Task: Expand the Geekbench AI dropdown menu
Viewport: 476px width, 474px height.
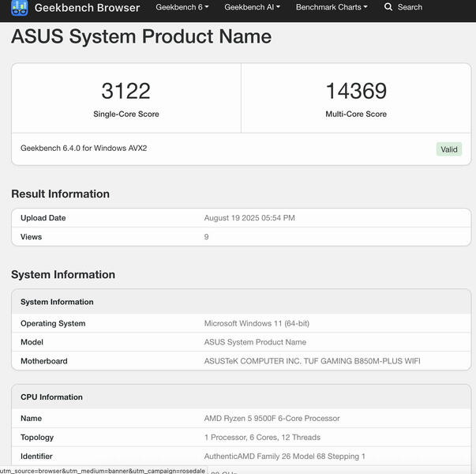Action: pos(253,7)
